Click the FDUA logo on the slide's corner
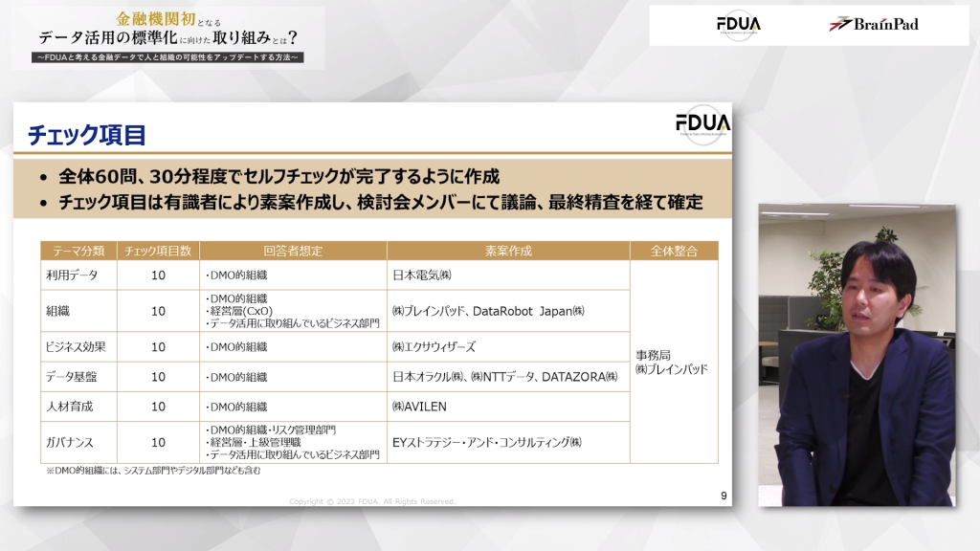 pyautogui.click(x=703, y=123)
